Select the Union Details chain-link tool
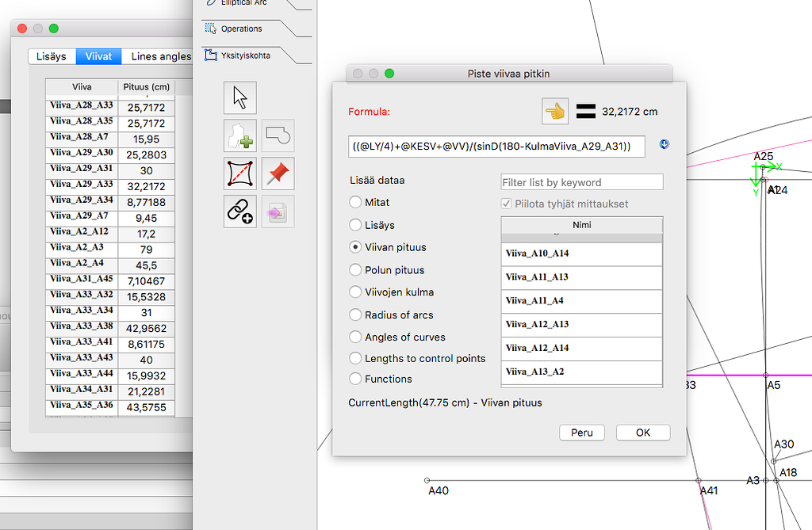This screenshot has height=530, width=812. click(240, 211)
